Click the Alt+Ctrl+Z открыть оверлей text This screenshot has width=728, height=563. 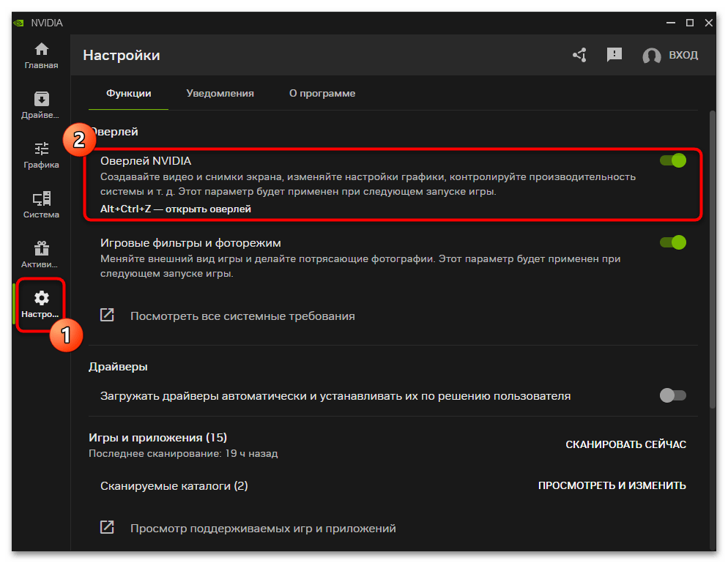click(x=176, y=209)
